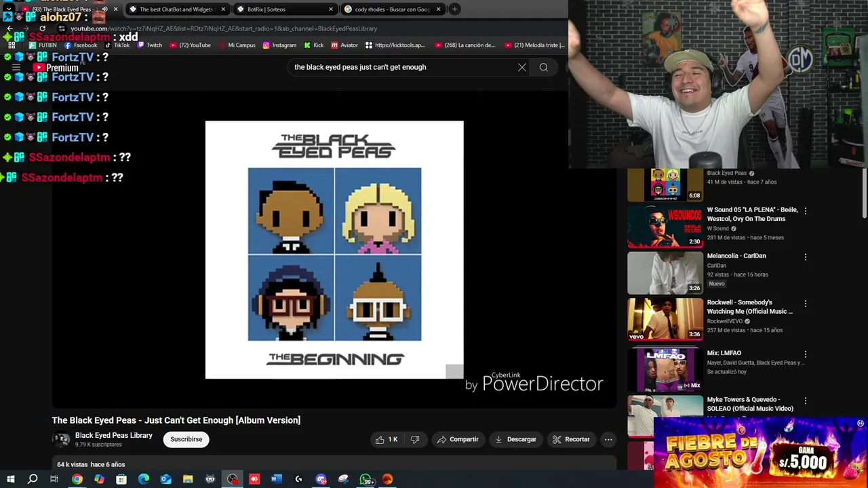Open options for W Sound 05 La Plena video
The height and width of the screenshot is (488, 868).
(x=806, y=211)
